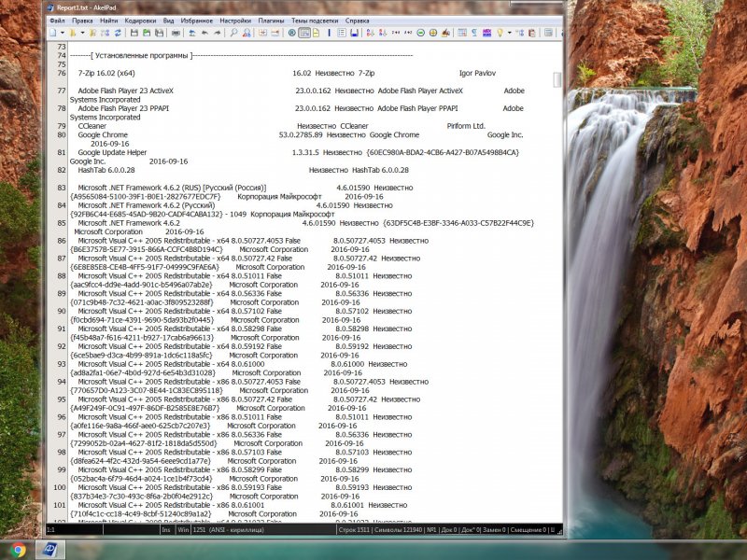The height and width of the screenshot is (560, 747).
Task: Open the Избранное menu
Action: point(197,21)
